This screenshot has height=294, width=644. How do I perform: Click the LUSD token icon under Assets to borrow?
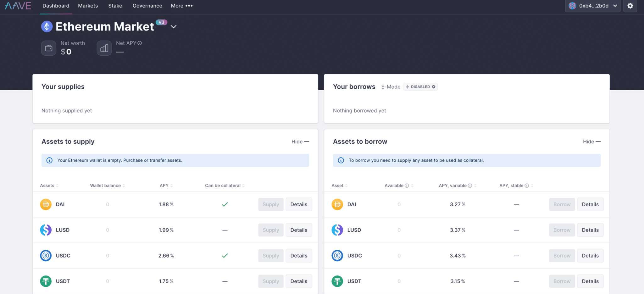(x=337, y=230)
